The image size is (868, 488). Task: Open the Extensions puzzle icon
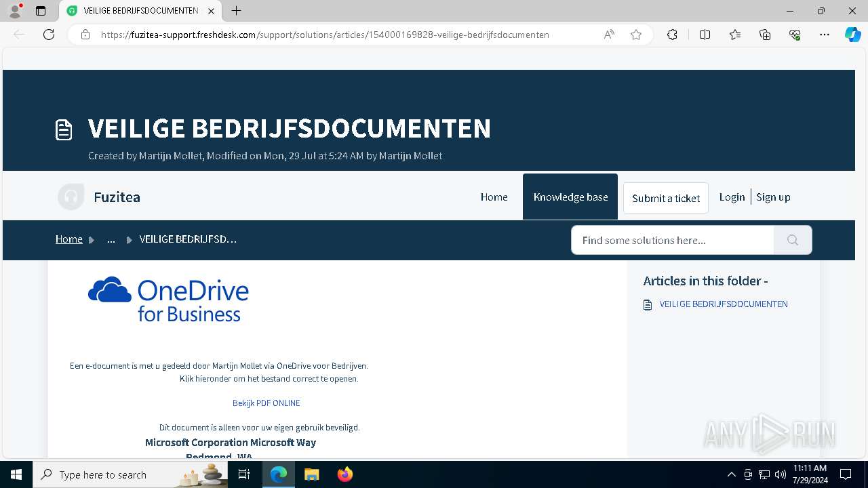(672, 35)
